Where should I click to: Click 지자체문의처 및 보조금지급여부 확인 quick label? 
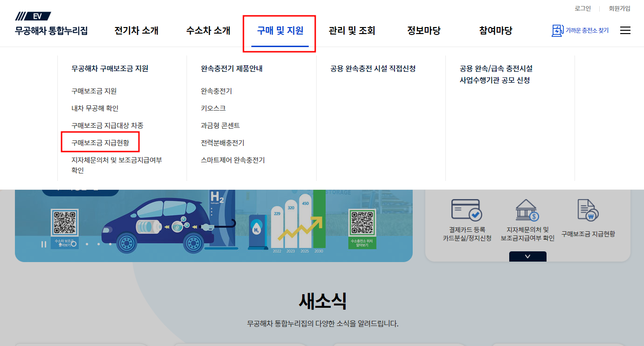click(528, 234)
